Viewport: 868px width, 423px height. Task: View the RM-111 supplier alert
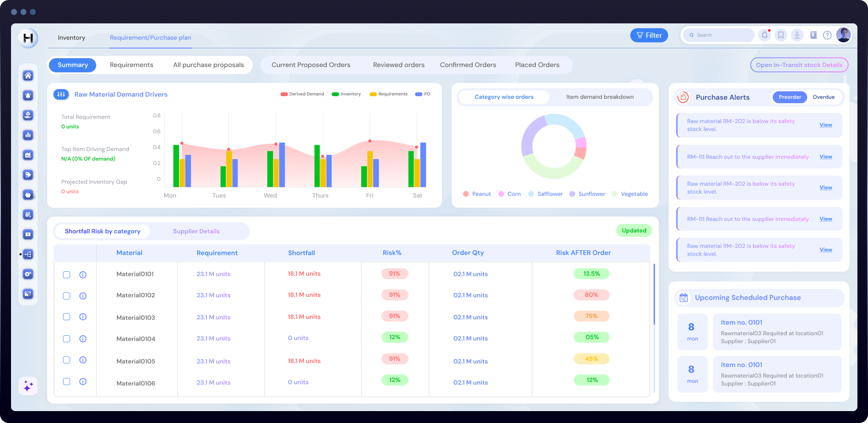(825, 157)
